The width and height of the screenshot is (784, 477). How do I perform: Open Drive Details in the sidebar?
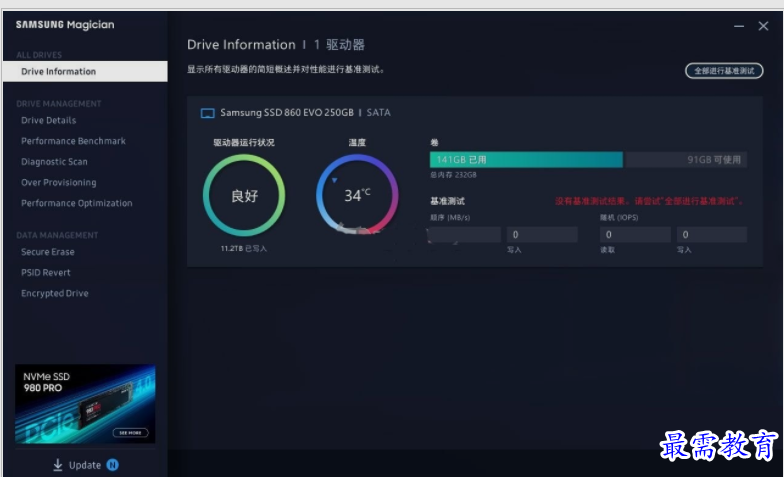pos(48,120)
